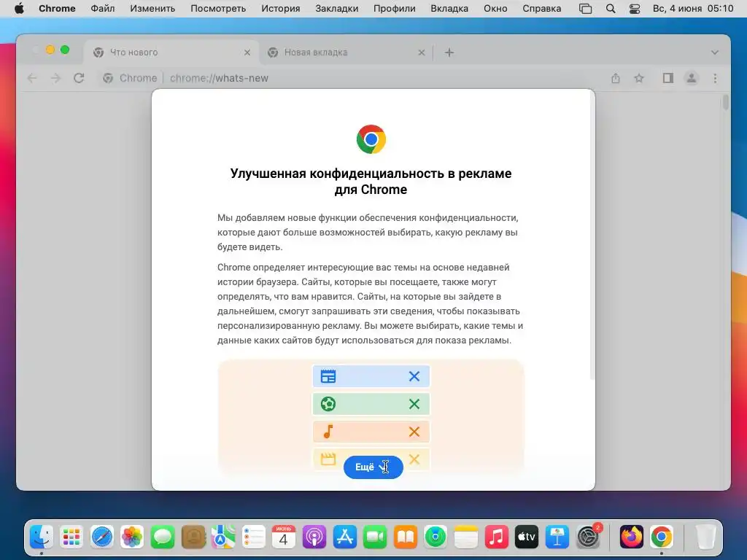Click the orange music topic X
Screen dimensions: 747x560
414,432
